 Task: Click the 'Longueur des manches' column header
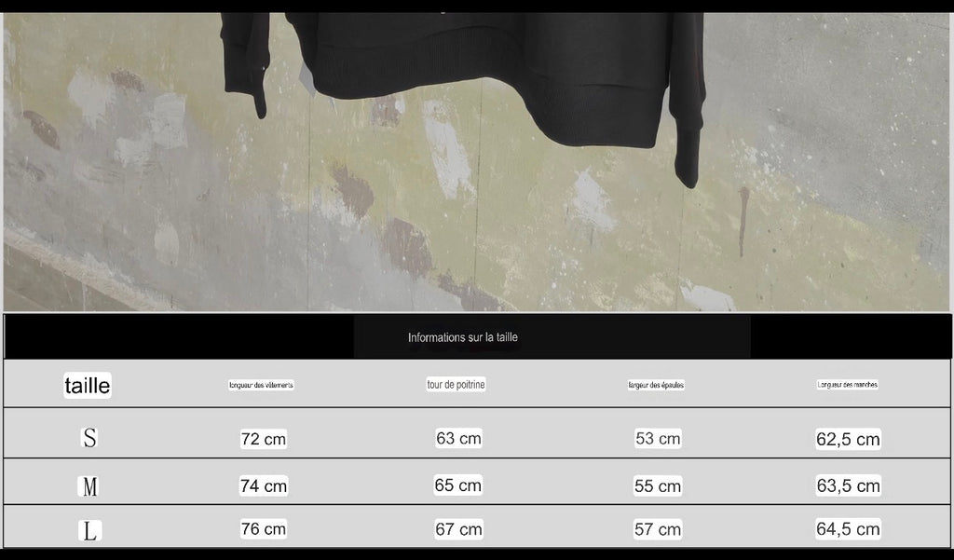(x=848, y=384)
